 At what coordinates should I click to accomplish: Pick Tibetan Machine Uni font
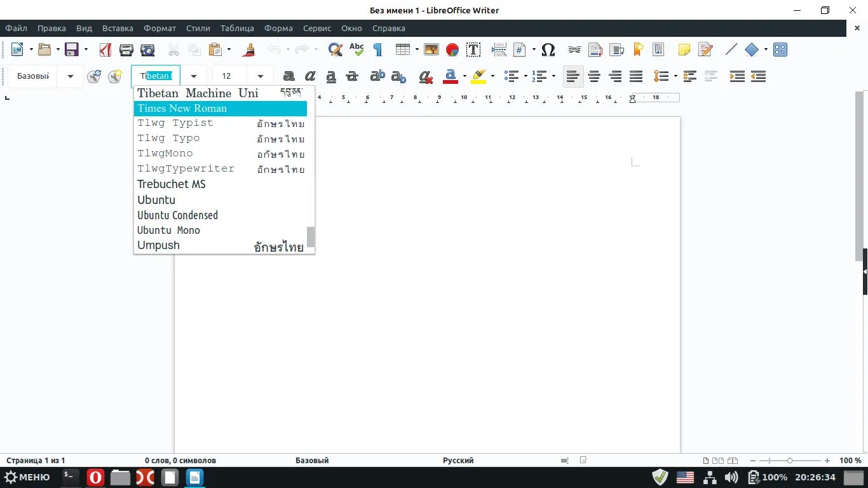pos(220,93)
